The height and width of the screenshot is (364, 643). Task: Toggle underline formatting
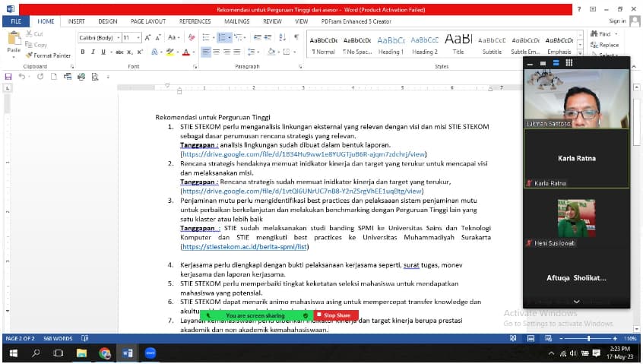pyautogui.click(x=103, y=52)
